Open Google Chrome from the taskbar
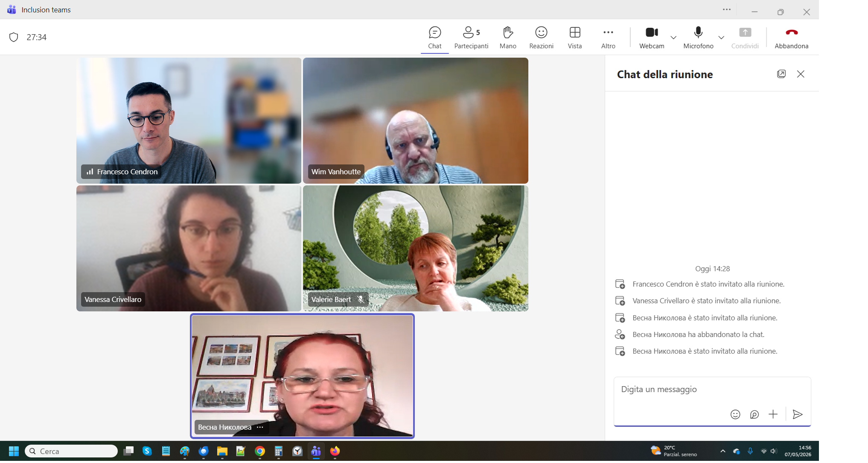The height and width of the screenshot is (463, 868). click(259, 451)
